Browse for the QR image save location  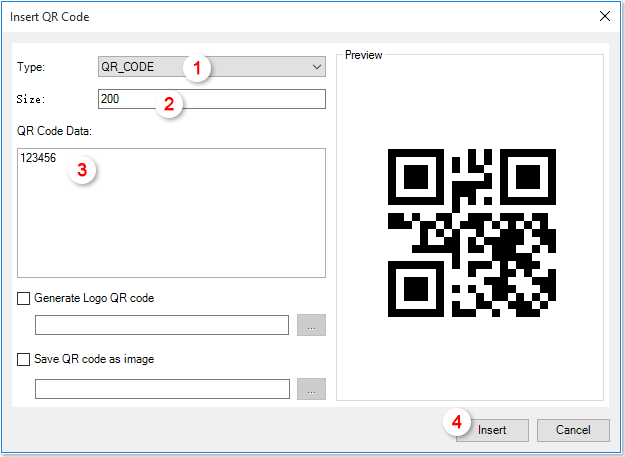tap(311, 389)
